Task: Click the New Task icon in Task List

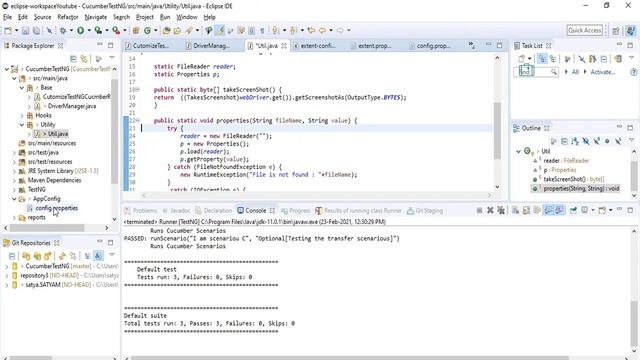Action: point(522,59)
